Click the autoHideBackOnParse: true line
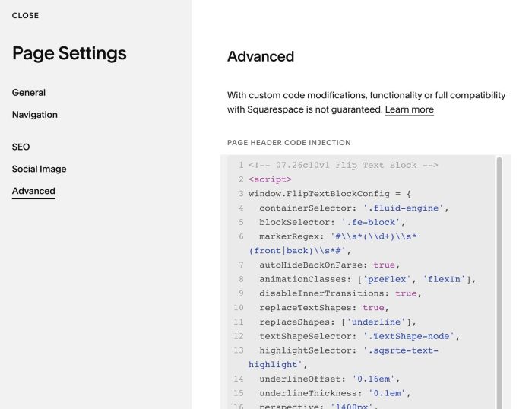The height and width of the screenshot is (409, 532). tap(329, 265)
